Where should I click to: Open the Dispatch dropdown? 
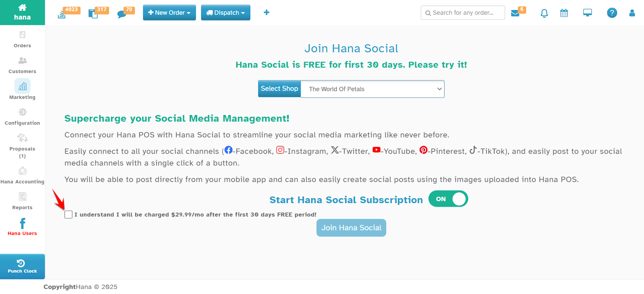click(226, 12)
